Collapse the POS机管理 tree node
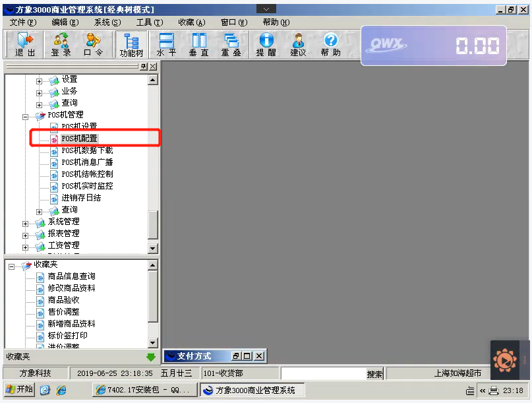This screenshot has width=532, height=403. pyautogui.click(x=25, y=117)
